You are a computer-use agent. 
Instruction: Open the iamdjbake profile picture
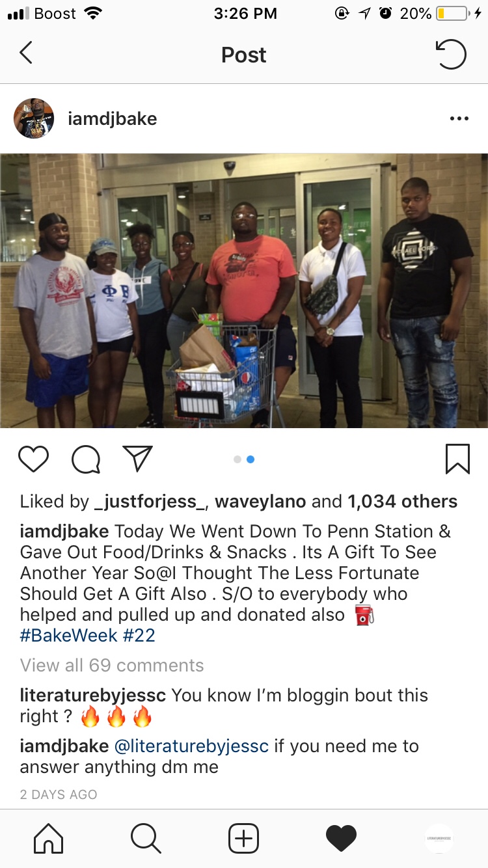point(34,118)
